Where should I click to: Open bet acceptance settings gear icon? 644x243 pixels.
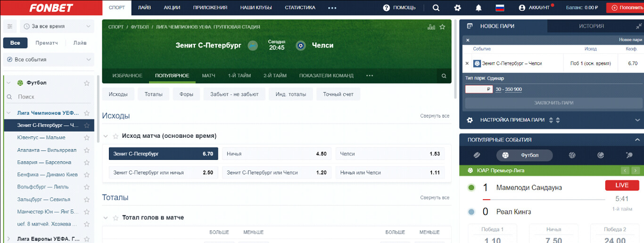coord(470,120)
